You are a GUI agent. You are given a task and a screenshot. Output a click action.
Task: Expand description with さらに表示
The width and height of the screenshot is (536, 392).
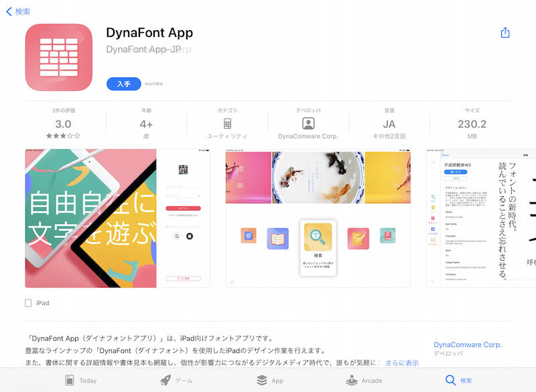point(402,363)
